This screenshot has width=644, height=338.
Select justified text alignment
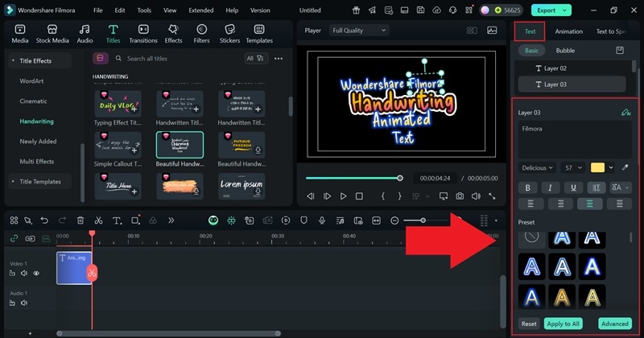click(619, 204)
